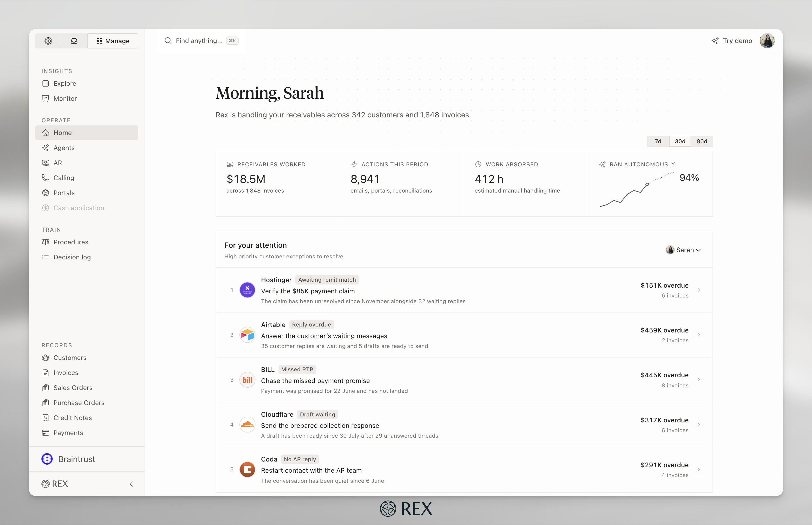Click the Procedures scales icon

[46, 242]
